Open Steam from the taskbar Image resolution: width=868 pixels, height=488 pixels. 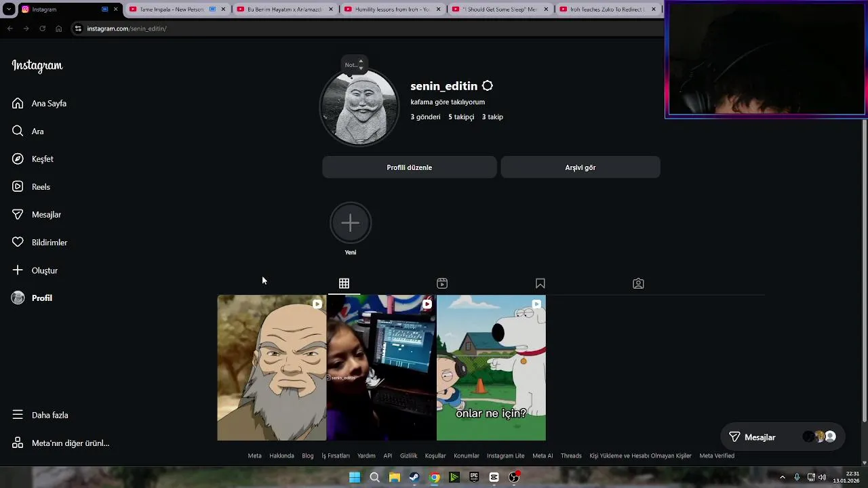click(x=414, y=477)
